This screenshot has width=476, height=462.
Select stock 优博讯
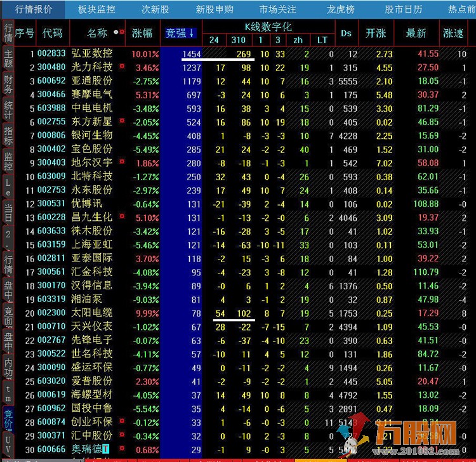(x=87, y=204)
